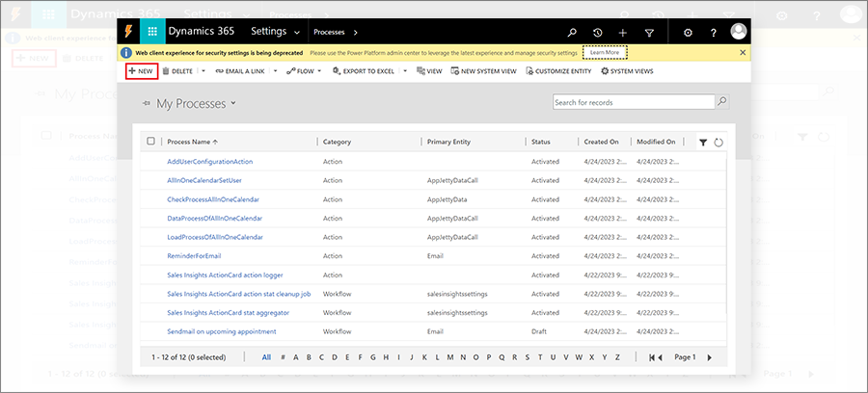Open the app launcher waffle icon

(152, 32)
